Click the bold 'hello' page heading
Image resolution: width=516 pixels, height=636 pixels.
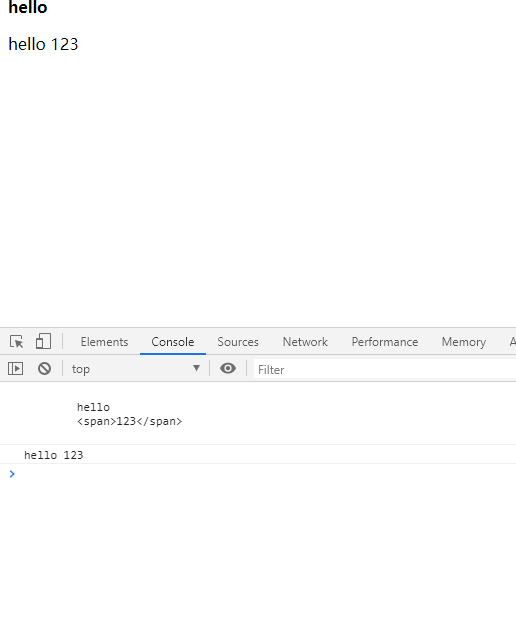pos(28,7)
